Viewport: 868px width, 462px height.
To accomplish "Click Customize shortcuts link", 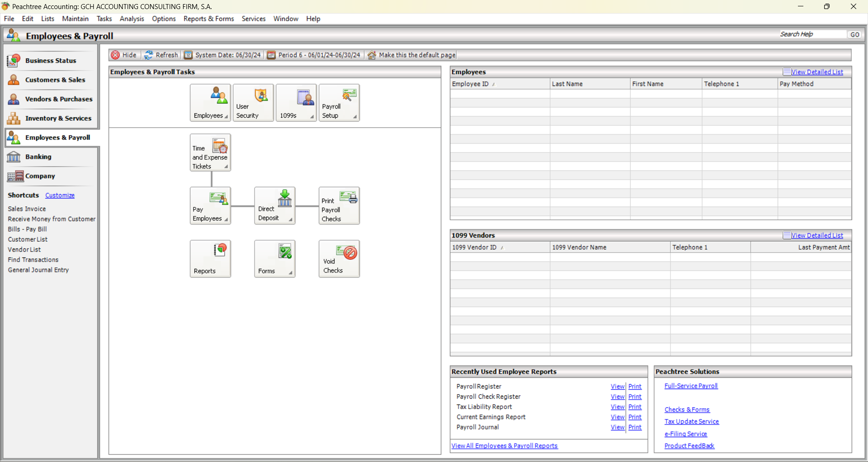I will tap(60, 195).
